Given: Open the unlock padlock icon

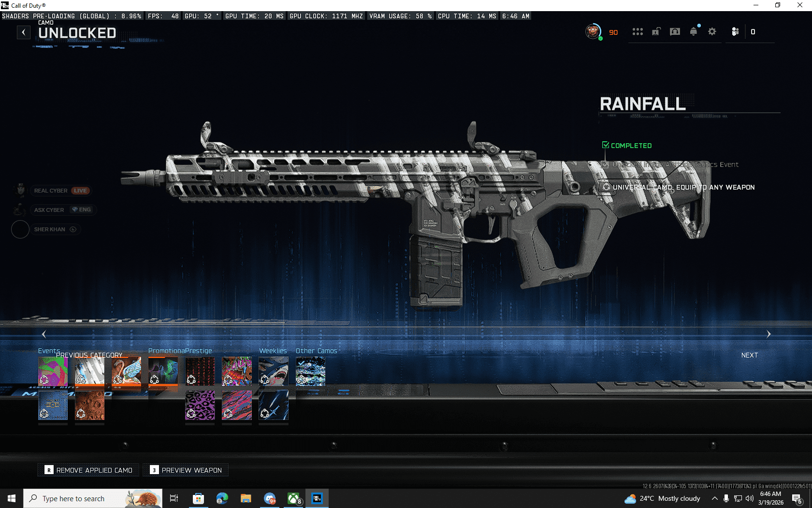Looking at the screenshot, I should 656,32.
